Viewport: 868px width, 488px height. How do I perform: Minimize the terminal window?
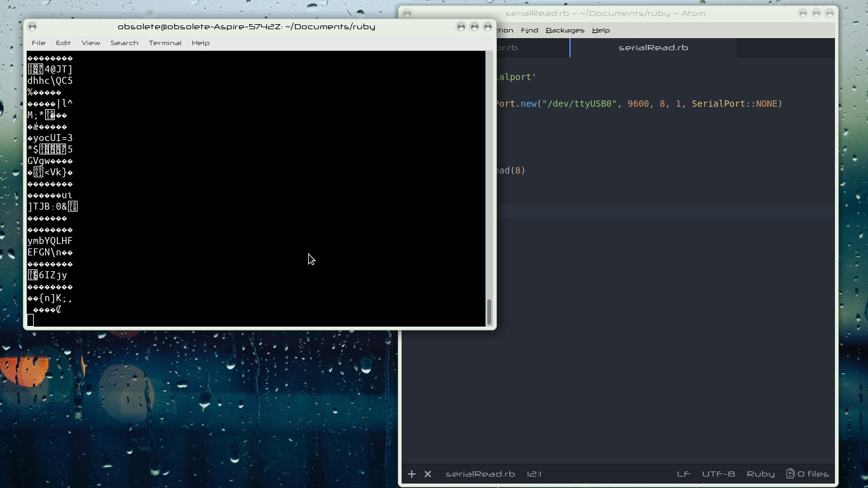click(x=461, y=27)
